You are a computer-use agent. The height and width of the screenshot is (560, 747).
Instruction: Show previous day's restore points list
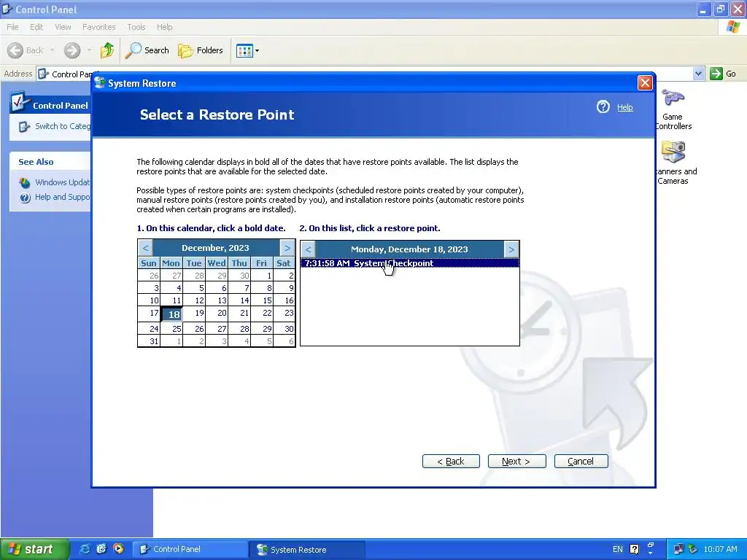pyautogui.click(x=308, y=249)
